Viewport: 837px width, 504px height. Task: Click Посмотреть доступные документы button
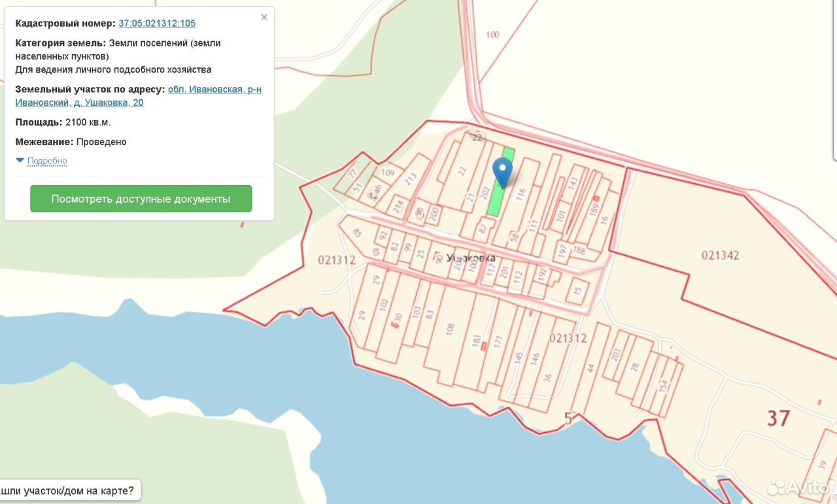tap(141, 199)
